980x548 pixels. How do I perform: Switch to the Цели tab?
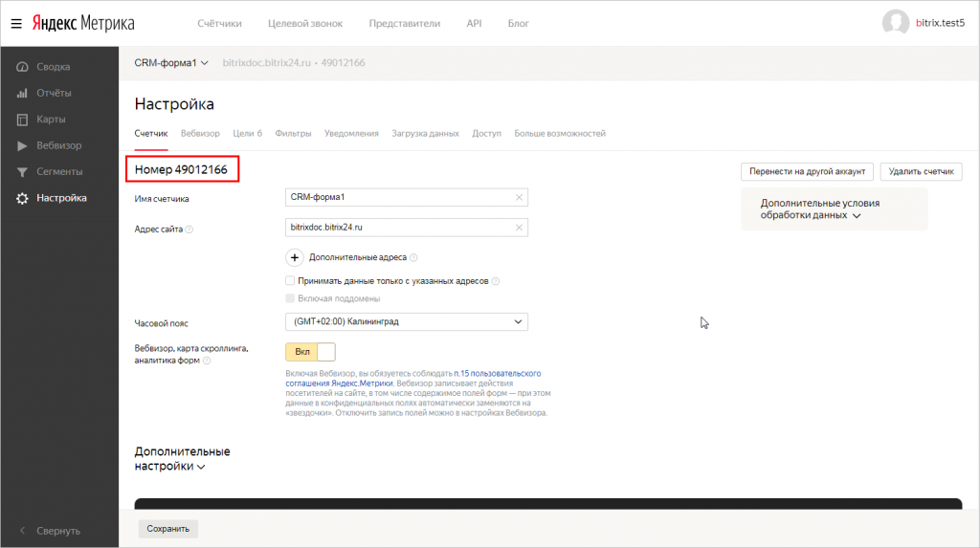[248, 134]
